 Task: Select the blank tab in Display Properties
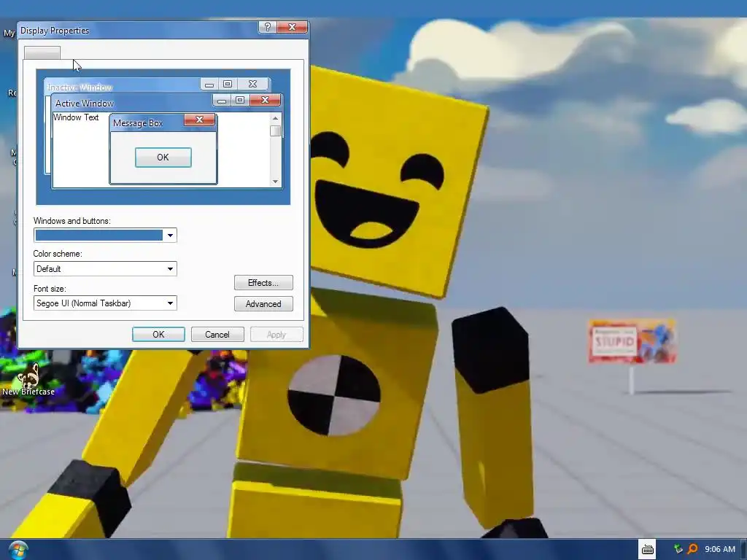pos(42,52)
